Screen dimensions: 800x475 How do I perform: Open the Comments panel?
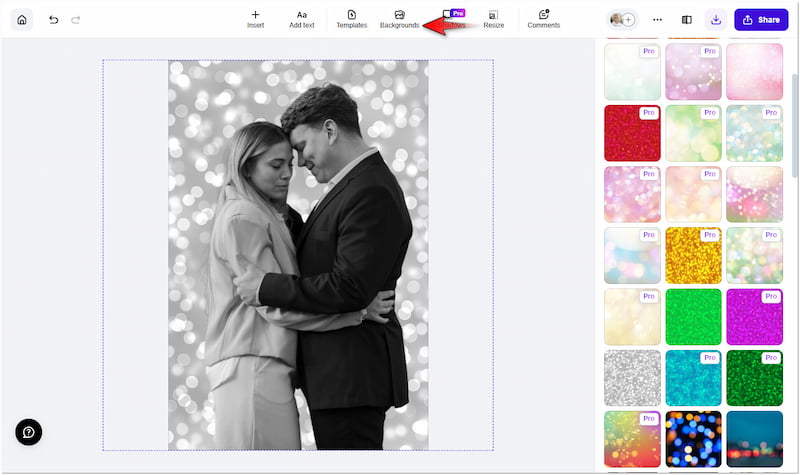(x=543, y=19)
